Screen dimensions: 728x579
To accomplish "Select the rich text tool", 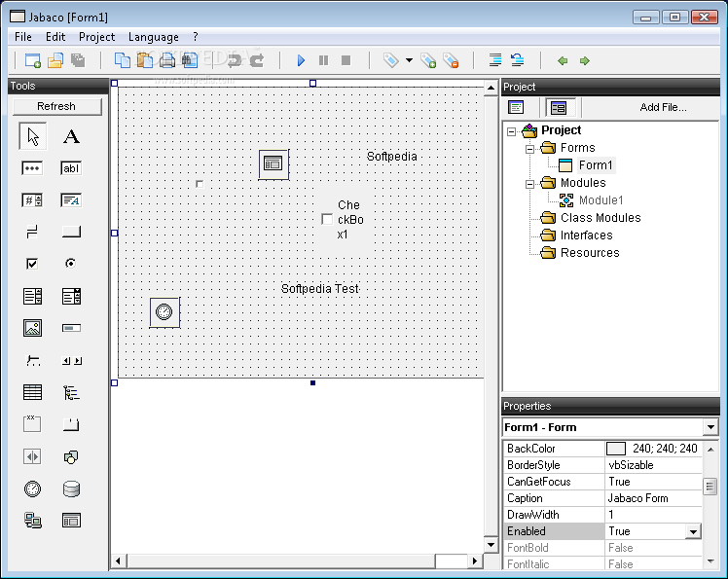I will pyautogui.click(x=71, y=200).
